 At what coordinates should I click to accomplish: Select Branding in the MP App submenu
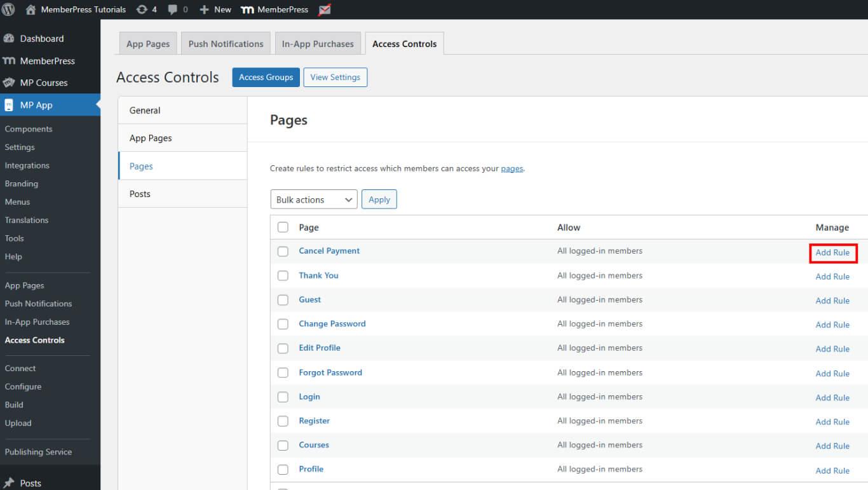click(22, 184)
